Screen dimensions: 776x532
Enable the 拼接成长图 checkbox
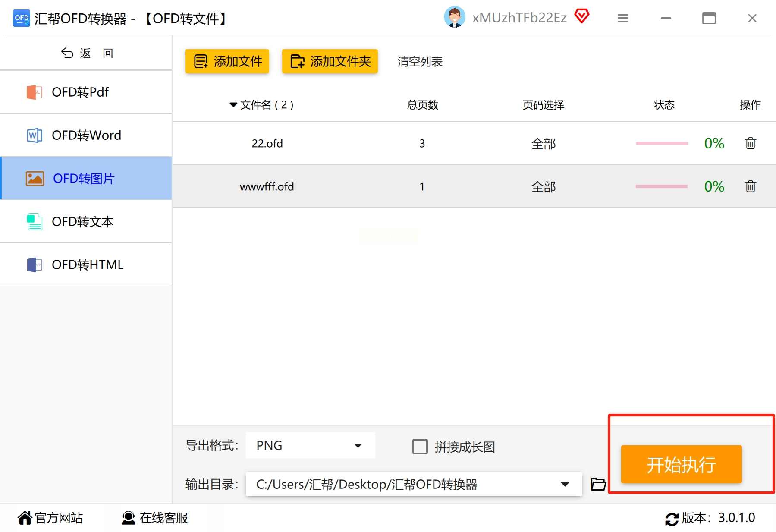pos(420,447)
